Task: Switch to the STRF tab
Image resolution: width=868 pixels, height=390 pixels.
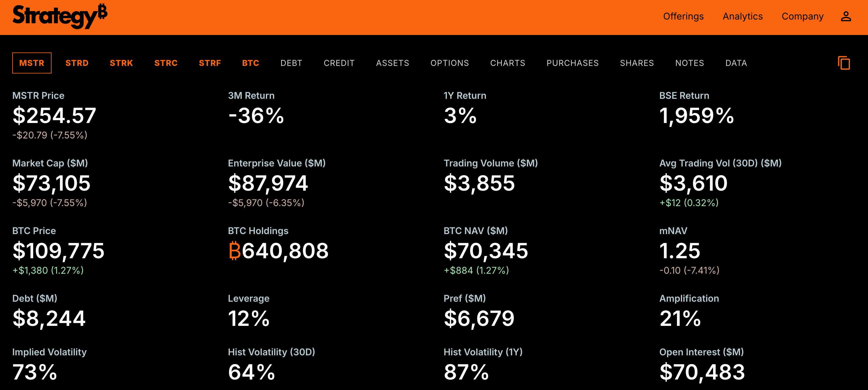Action: (x=210, y=63)
